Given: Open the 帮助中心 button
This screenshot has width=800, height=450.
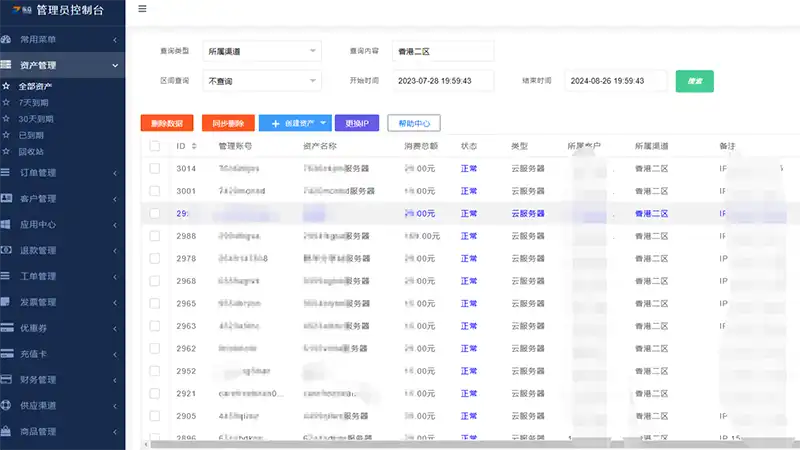Looking at the screenshot, I should [x=414, y=123].
